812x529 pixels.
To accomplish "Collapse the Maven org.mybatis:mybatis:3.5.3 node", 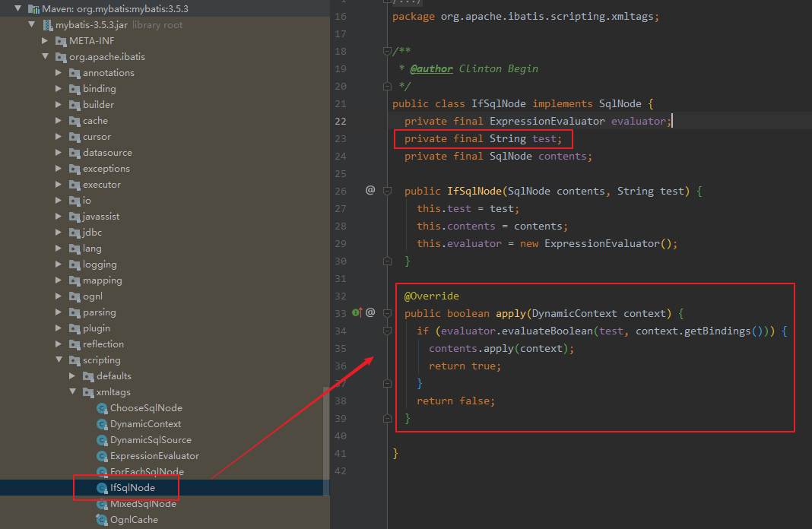I will pos(18,8).
